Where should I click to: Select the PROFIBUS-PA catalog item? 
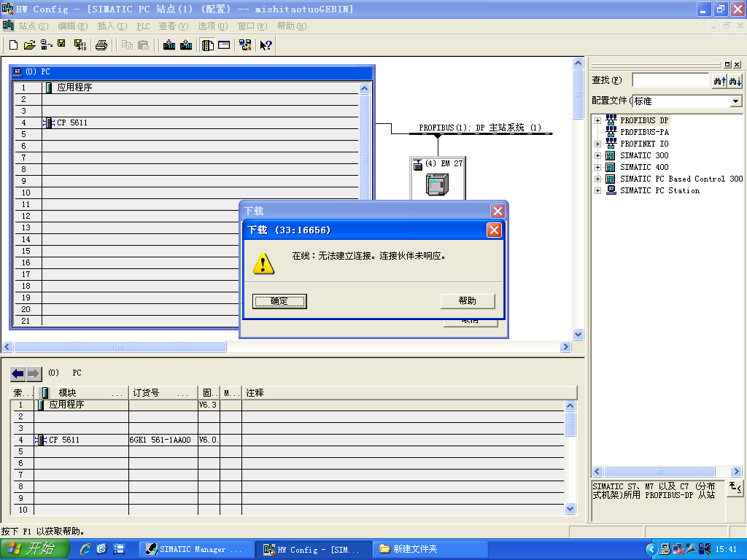(x=644, y=132)
